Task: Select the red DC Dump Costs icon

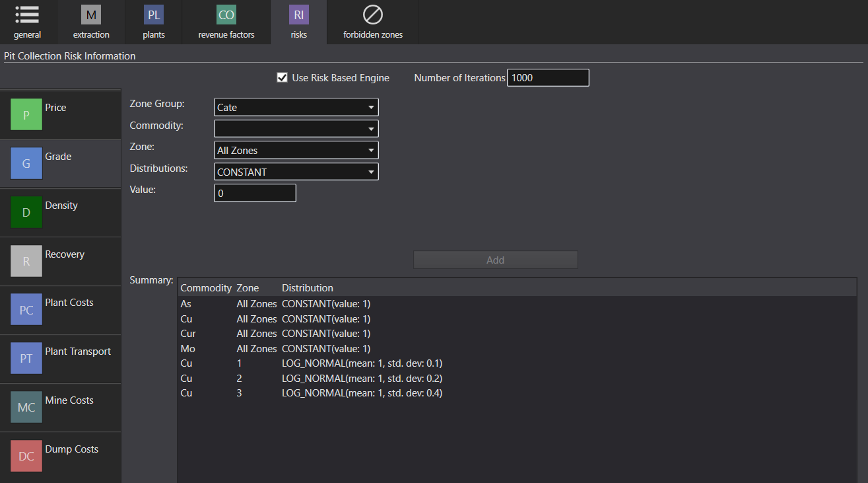Action: pos(26,457)
